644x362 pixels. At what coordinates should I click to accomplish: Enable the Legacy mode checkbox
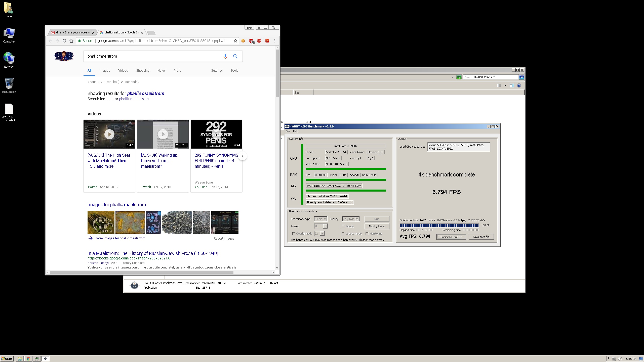pyautogui.click(x=343, y=234)
